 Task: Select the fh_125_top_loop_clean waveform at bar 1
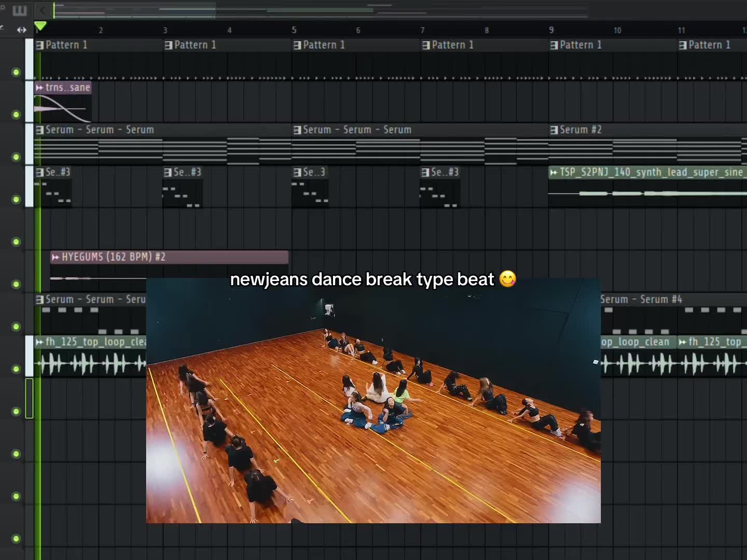[x=90, y=363]
